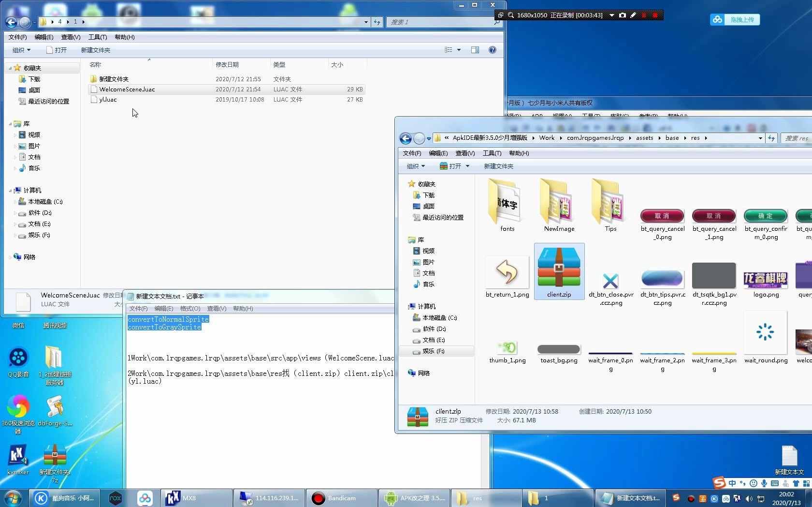Select 桌面 in left Explorer favorites
812x507 pixels.
(29, 90)
